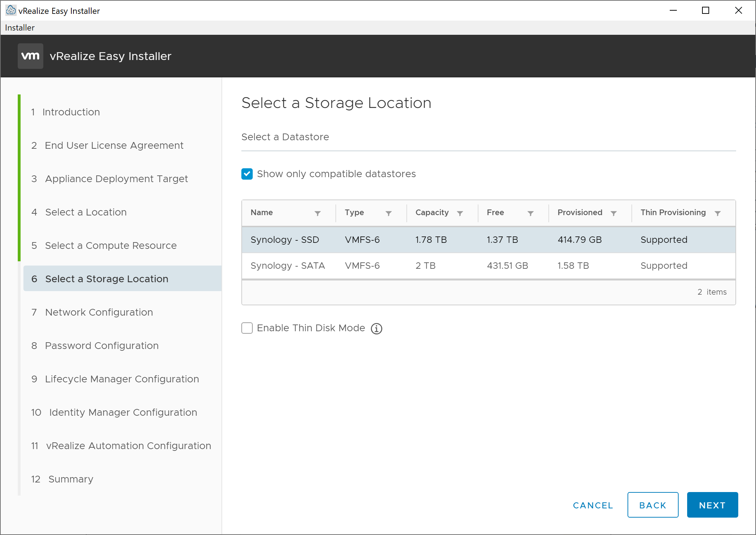756x535 pixels.
Task: Click the VMware vm logo
Action: pos(31,56)
